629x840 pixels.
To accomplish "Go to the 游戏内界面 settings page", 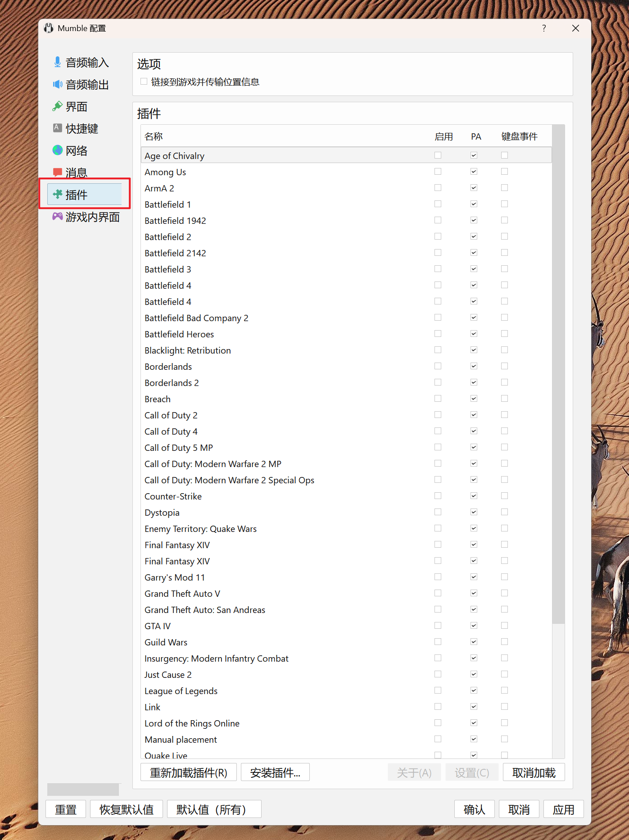I will click(x=84, y=217).
